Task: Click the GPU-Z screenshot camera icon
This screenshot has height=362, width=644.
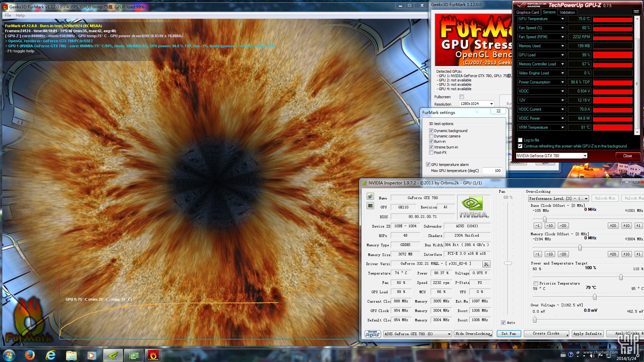Action: pyautogui.click(x=636, y=12)
